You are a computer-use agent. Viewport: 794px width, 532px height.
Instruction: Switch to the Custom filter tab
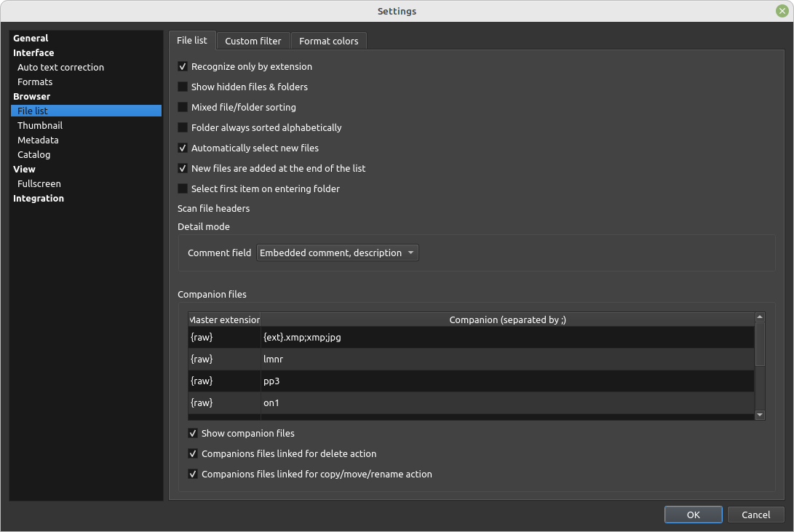click(253, 41)
